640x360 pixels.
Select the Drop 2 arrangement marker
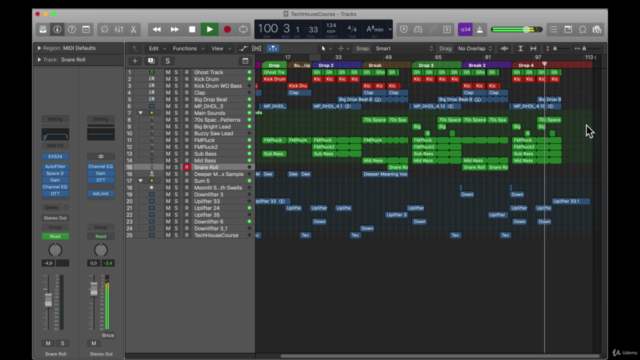[336, 65]
